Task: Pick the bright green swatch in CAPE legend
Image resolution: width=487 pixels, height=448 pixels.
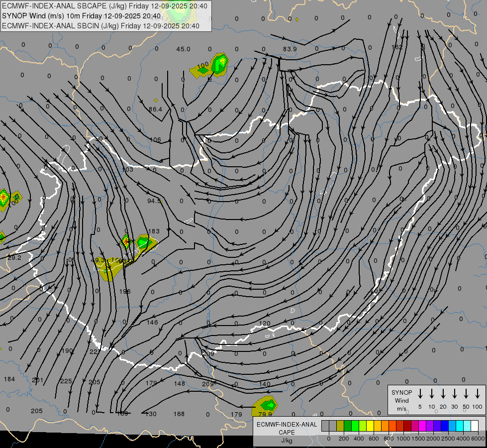Action: [x=355, y=426]
